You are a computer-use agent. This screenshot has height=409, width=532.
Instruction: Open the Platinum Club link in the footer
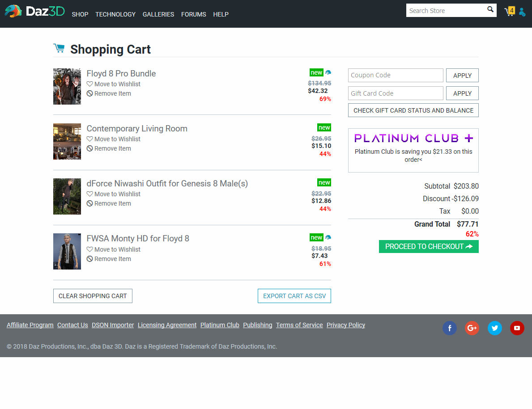coord(220,325)
